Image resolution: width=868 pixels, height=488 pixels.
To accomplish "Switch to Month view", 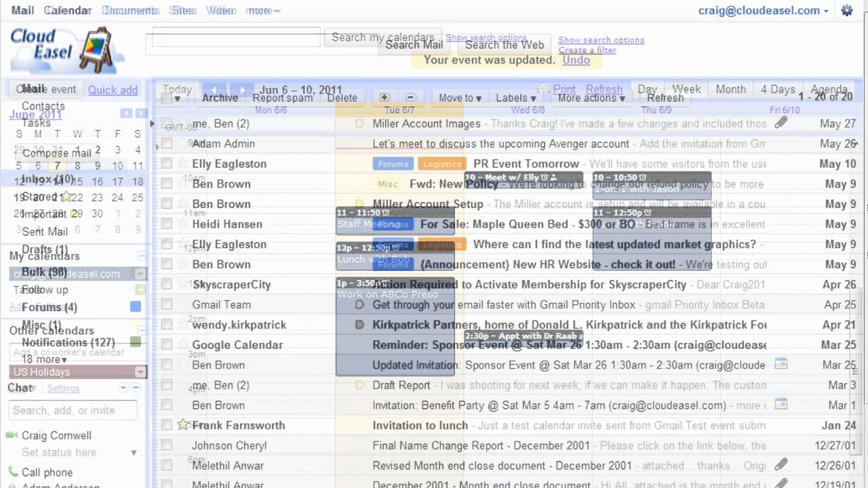I will pyautogui.click(x=731, y=89).
